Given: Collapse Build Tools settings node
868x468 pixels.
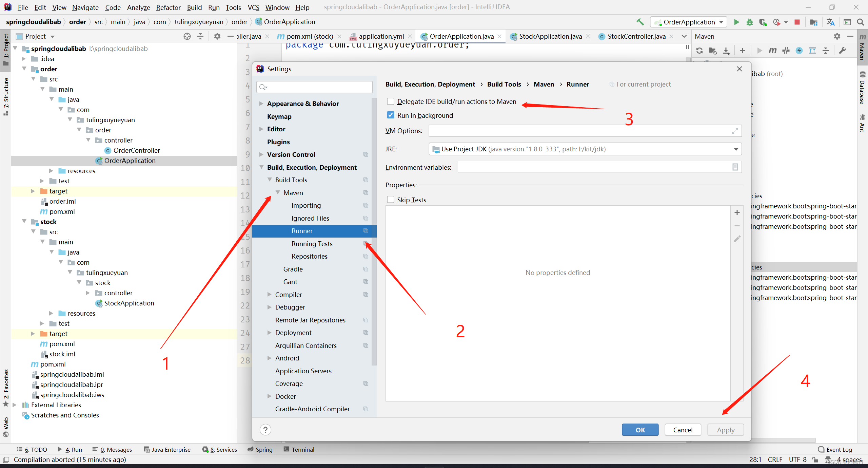Looking at the screenshot, I should (270, 180).
